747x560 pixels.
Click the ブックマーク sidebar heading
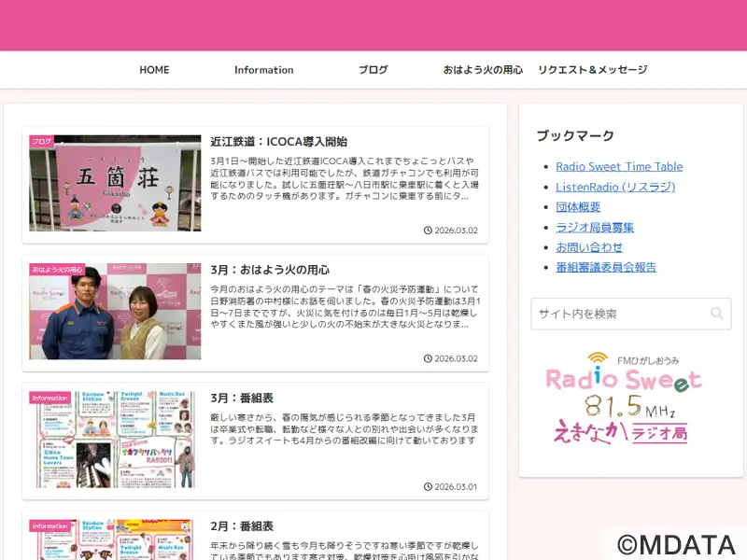[575, 135]
